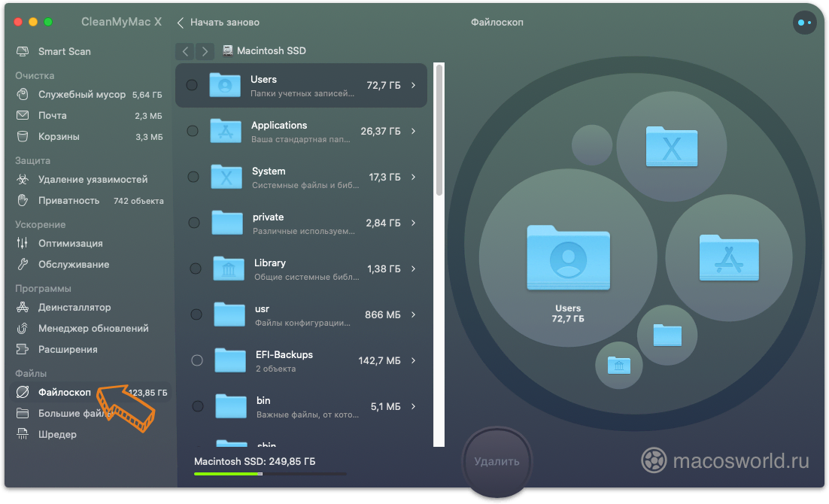Image resolution: width=829 pixels, height=504 pixels.
Task: Click the Менеджер обновлений refresh icon
Action: coord(23,329)
